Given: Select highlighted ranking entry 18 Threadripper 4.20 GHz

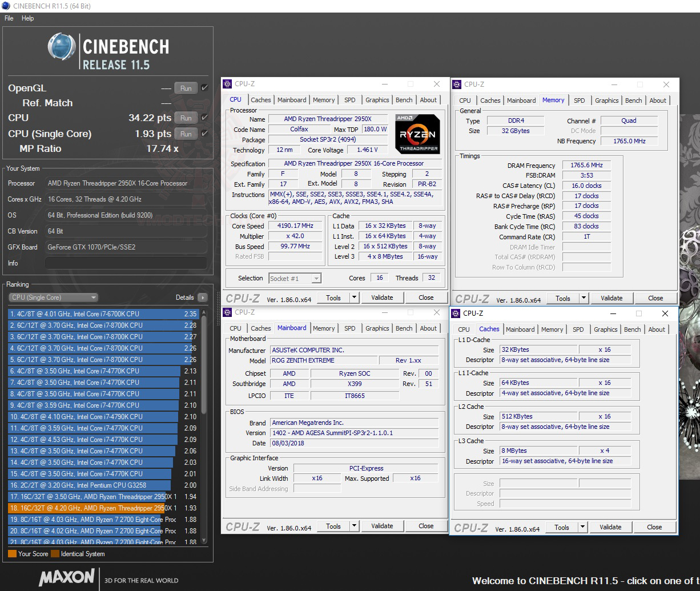Looking at the screenshot, I should (103, 508).
